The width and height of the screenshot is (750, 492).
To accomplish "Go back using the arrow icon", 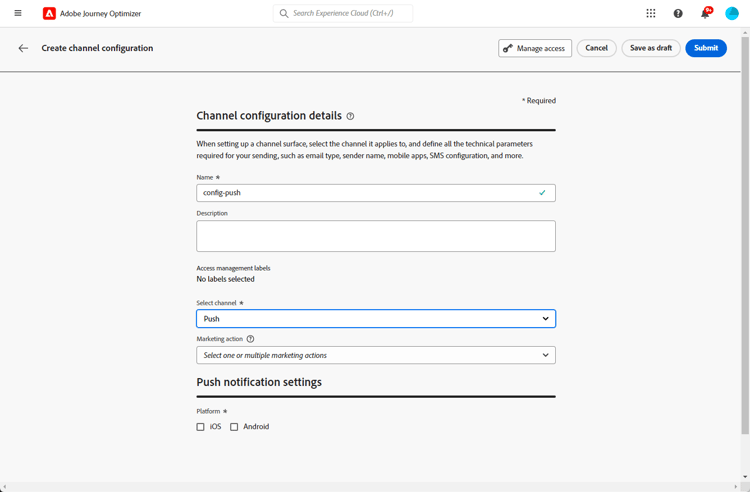I will pyautogui.click(x=23, y=48).
